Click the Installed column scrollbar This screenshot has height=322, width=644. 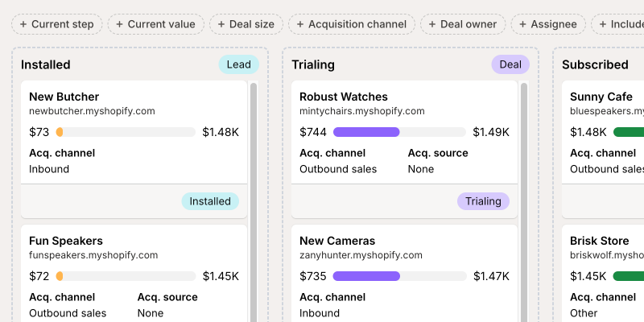click(254, 203)
